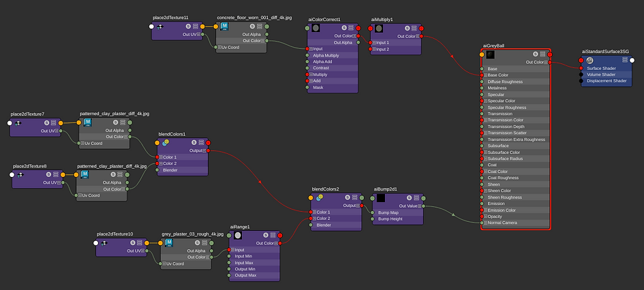This screenshot has height=290, width=644.
Task: Toggle solo on aiBump2d1 node
Action: [409, 197]
